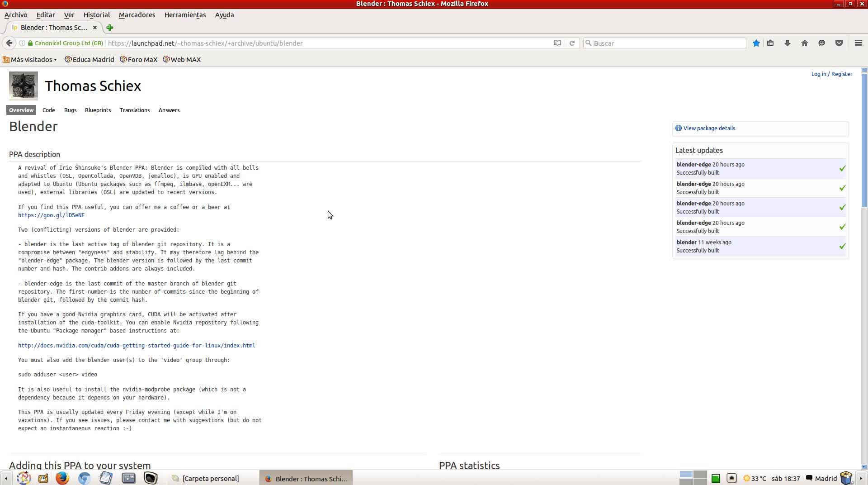Open View package details link
868x485 pixels.
pyautogui.click(x=709, y=128)
